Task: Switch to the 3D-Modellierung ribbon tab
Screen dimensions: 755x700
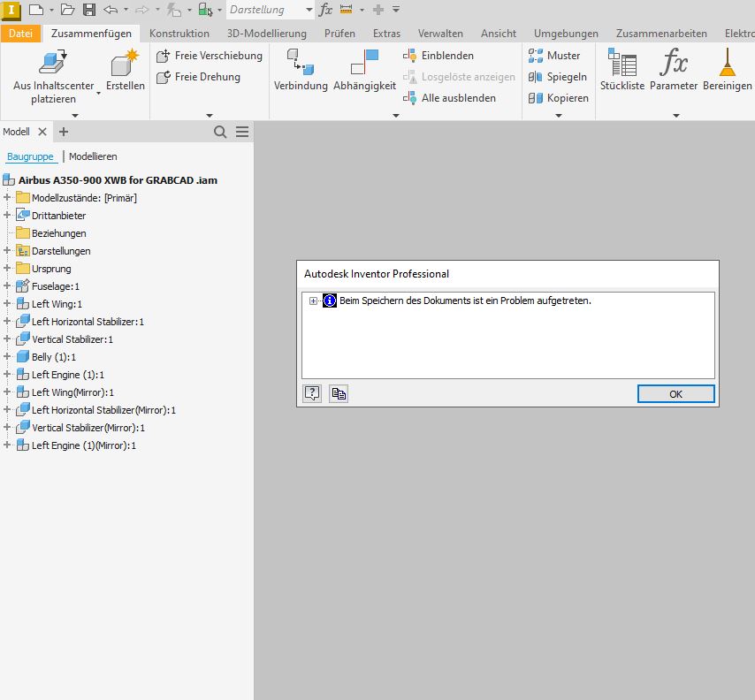Action: tap(266, 34)
